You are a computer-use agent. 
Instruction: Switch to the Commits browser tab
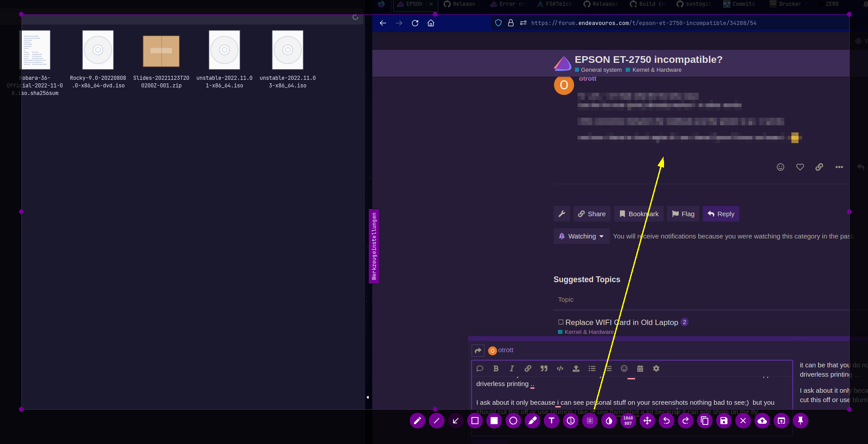point(740,4)
